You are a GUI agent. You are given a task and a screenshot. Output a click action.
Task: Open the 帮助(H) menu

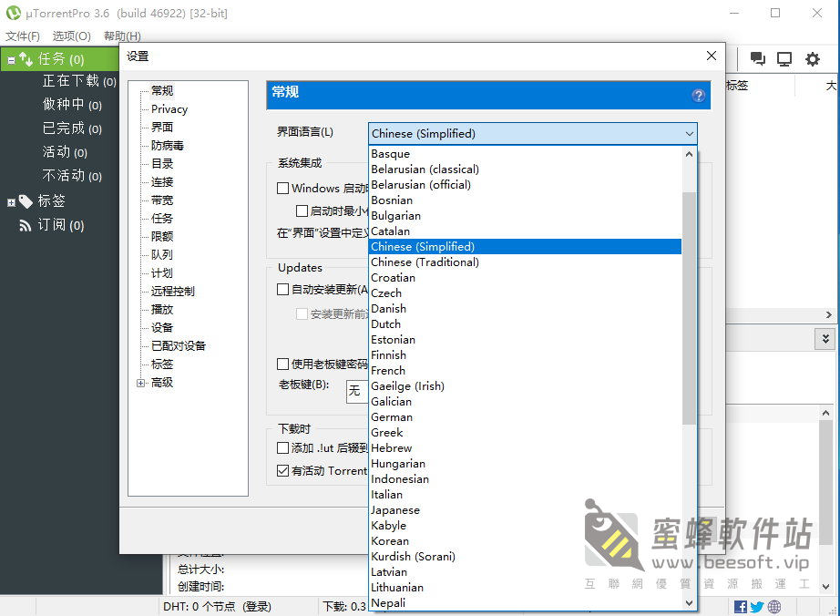tap(122, 36)
